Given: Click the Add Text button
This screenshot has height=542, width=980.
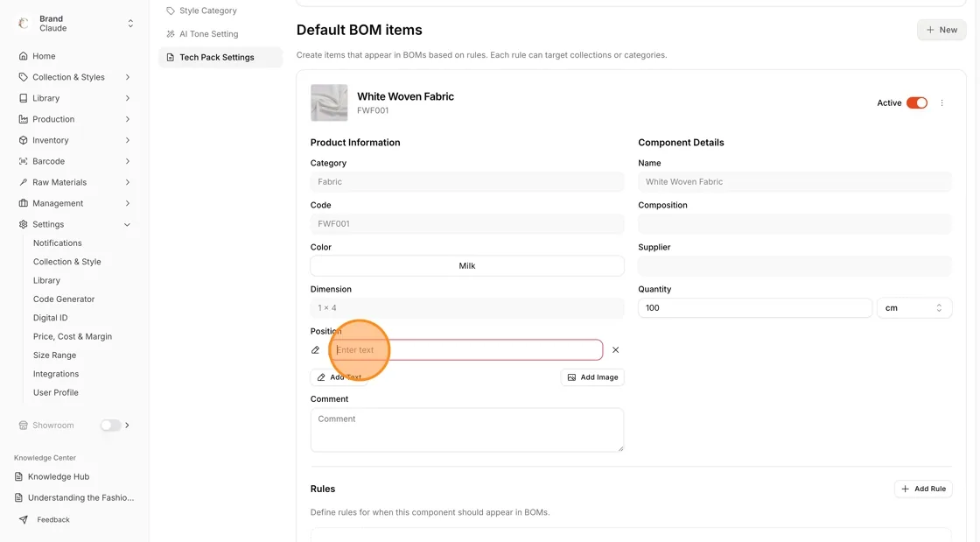Looking at the screenshot, I should tap(339, 377).
